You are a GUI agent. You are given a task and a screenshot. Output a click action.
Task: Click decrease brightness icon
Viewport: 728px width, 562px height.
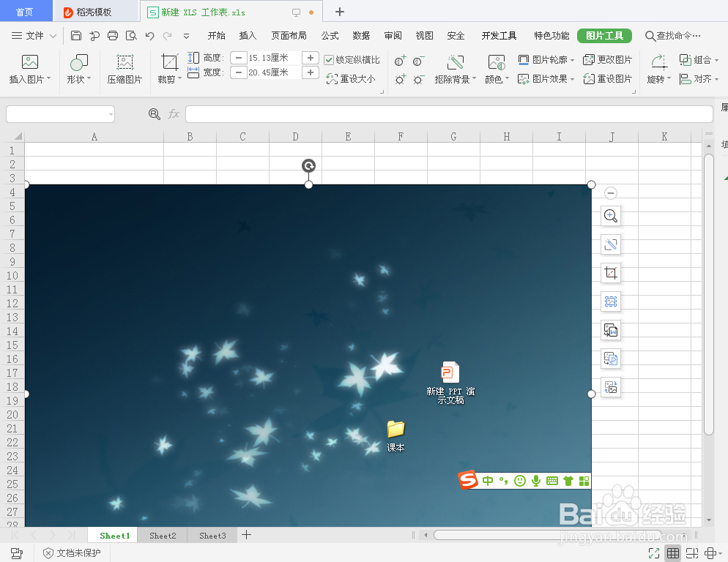[418, 79]
